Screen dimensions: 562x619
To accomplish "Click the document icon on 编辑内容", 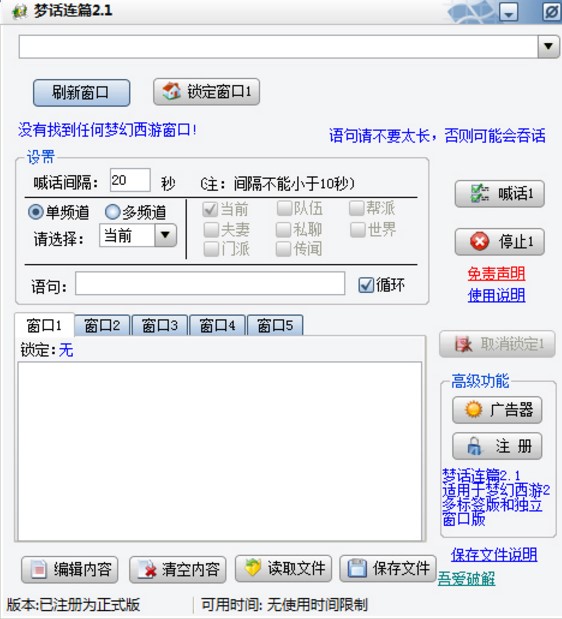I will point(39,569).
